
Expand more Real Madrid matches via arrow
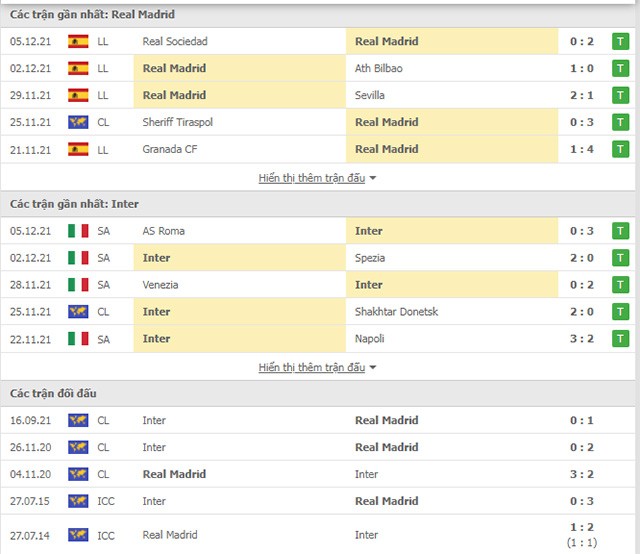coord(372,178)
